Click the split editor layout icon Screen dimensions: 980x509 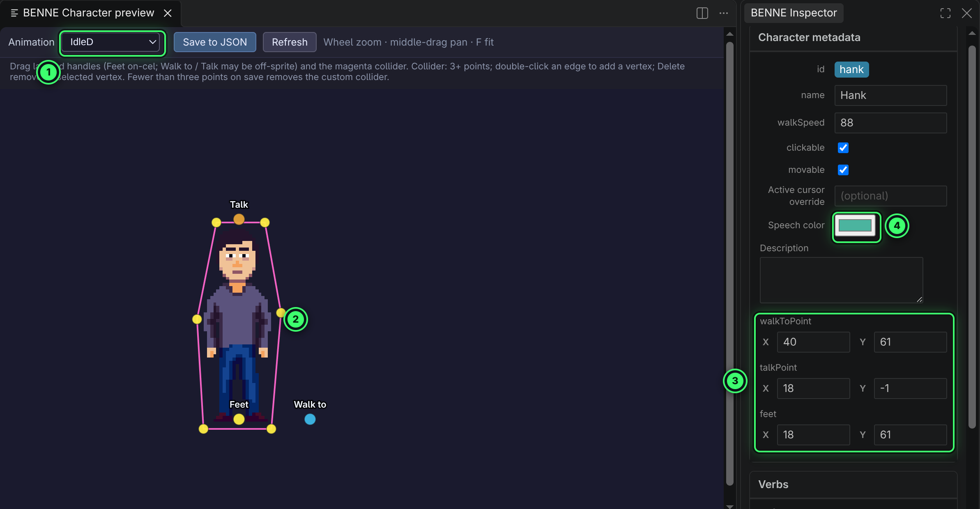point(702,13)
